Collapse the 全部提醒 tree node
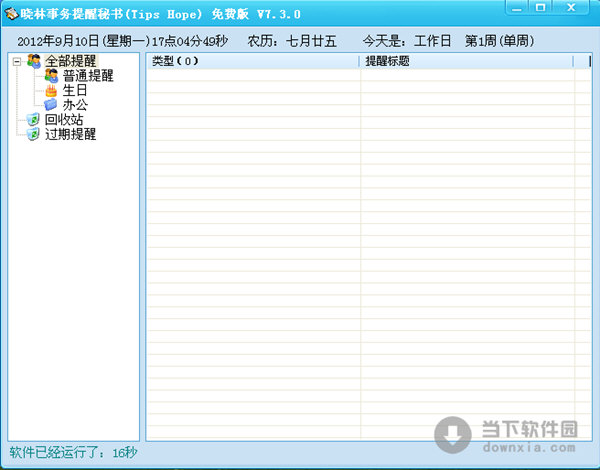Viewport: 600px width, 470px height. pos(16,62)
